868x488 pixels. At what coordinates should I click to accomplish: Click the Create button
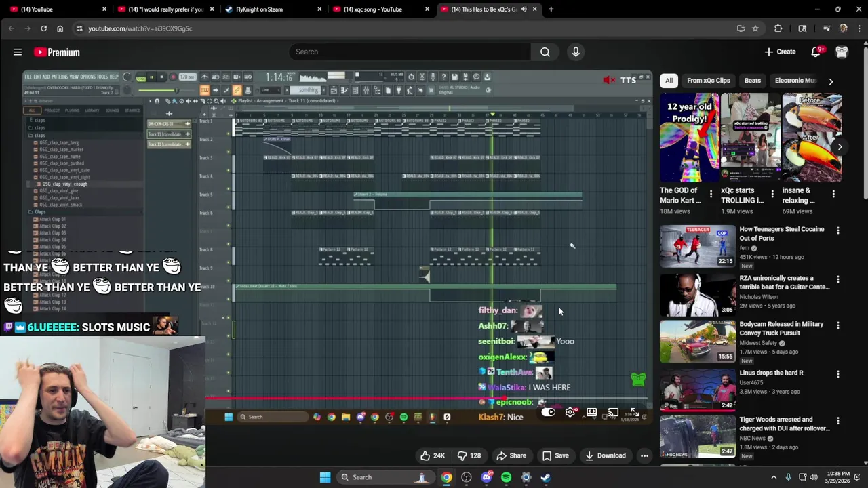(x=780, y=52)
